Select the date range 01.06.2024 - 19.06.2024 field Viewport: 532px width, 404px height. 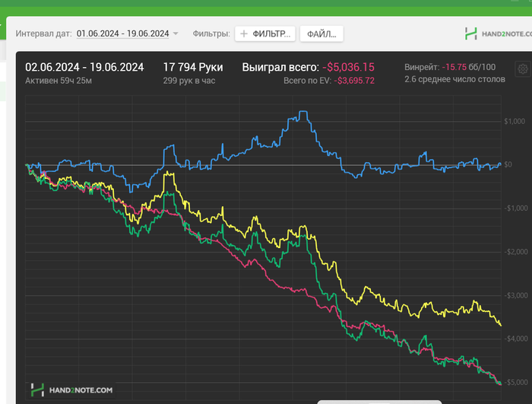click(x=122, y=33)
